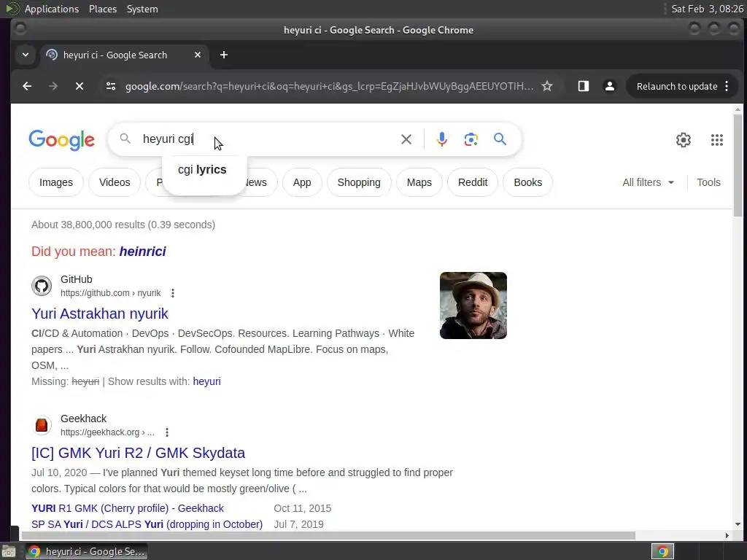Viewport: 747px width, 560px height.
Task: Select the Books filter
Action: pos(528,182)
